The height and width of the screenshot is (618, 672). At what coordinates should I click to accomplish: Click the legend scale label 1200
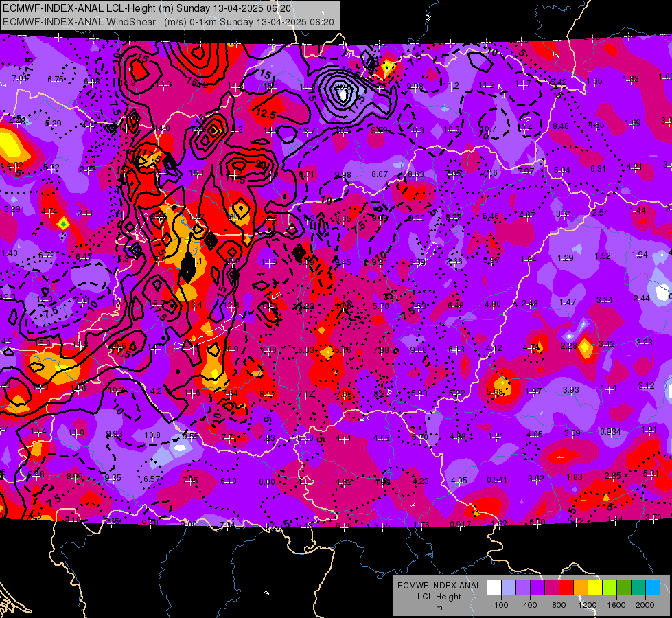pos(588,605)
